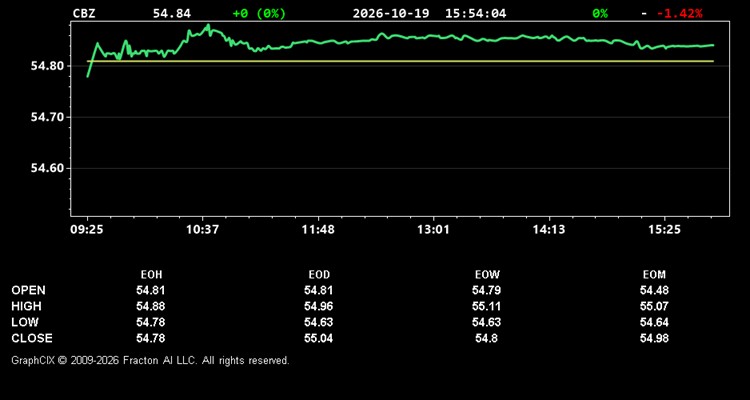This screenshot has height=400, width=750.
Task: Click the 54.70 y-axis label
Action: coord(48,117)
